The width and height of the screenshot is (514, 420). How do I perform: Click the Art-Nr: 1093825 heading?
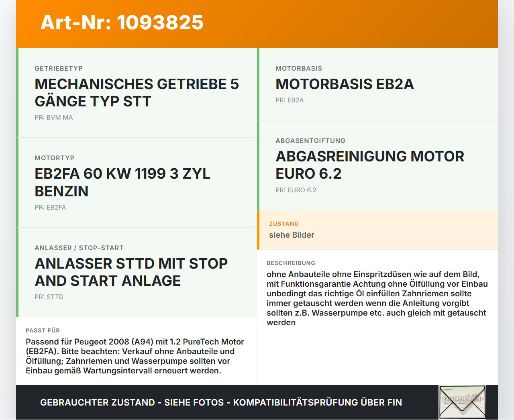pos(122,22)
